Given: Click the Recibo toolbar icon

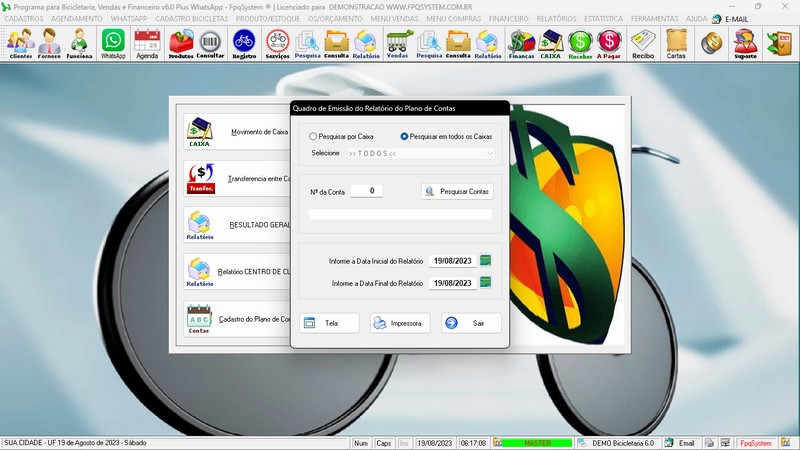Looking at the screenshot, I should [x=643, y=44].
